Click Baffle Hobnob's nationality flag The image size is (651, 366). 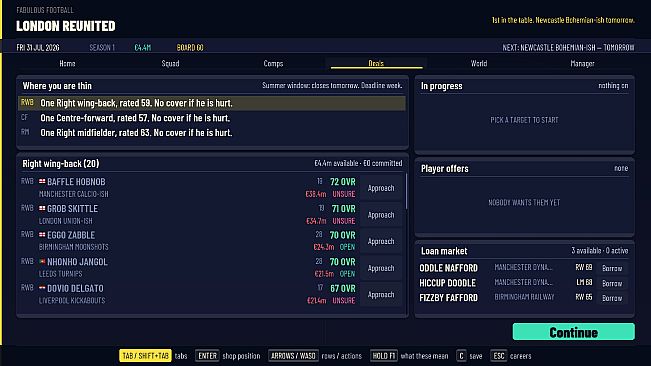[42, 181]
